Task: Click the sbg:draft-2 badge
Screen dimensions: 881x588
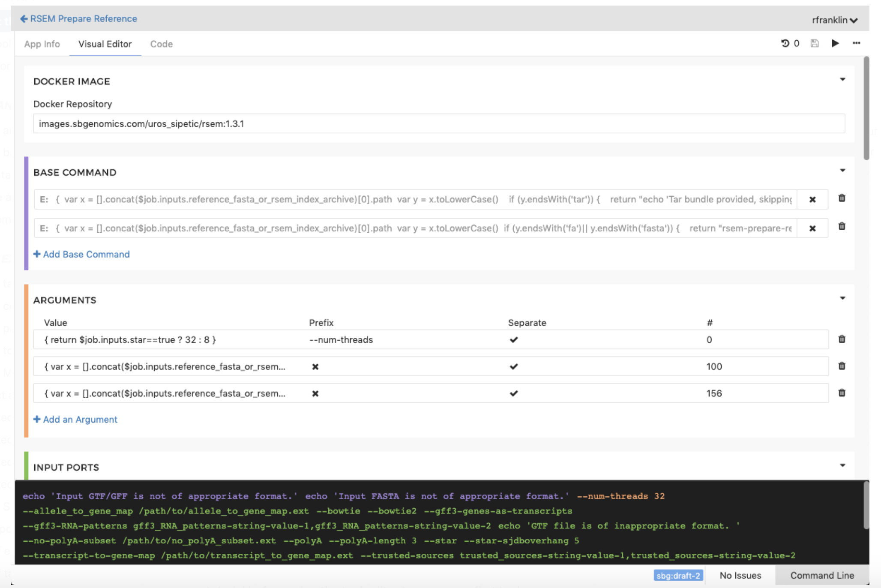Action: tap(678, 576)
